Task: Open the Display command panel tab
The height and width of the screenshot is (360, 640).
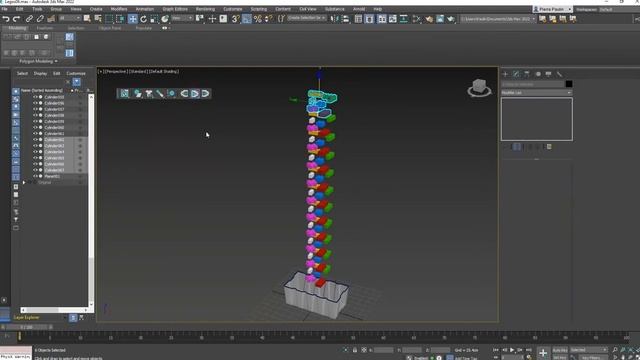Action: 549,74
